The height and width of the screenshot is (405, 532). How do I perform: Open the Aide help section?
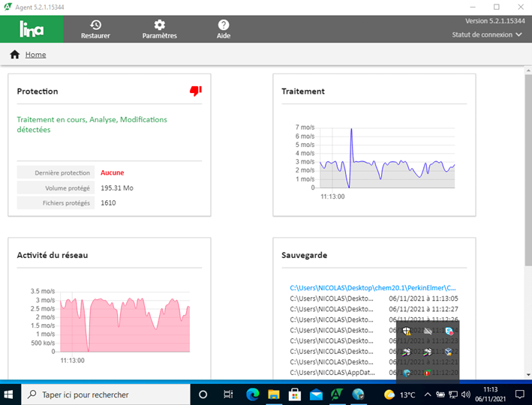pyautogui.click(x=224, y=29)
